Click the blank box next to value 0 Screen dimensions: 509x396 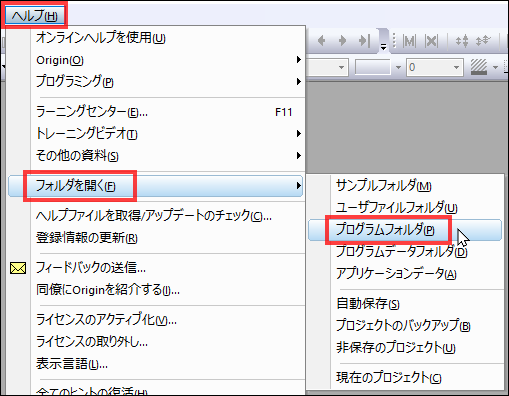[x=372, y=67]
